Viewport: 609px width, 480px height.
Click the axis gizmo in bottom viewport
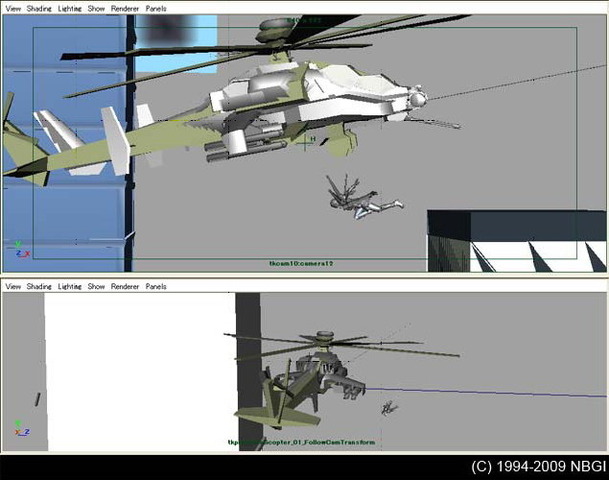(x=20, y=427)
